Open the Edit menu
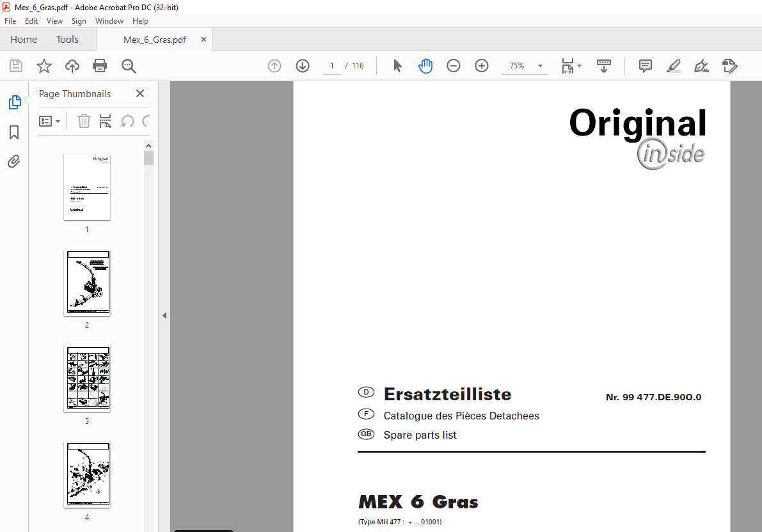The height and width of the screenshot is (532, 762). (31, 21)
